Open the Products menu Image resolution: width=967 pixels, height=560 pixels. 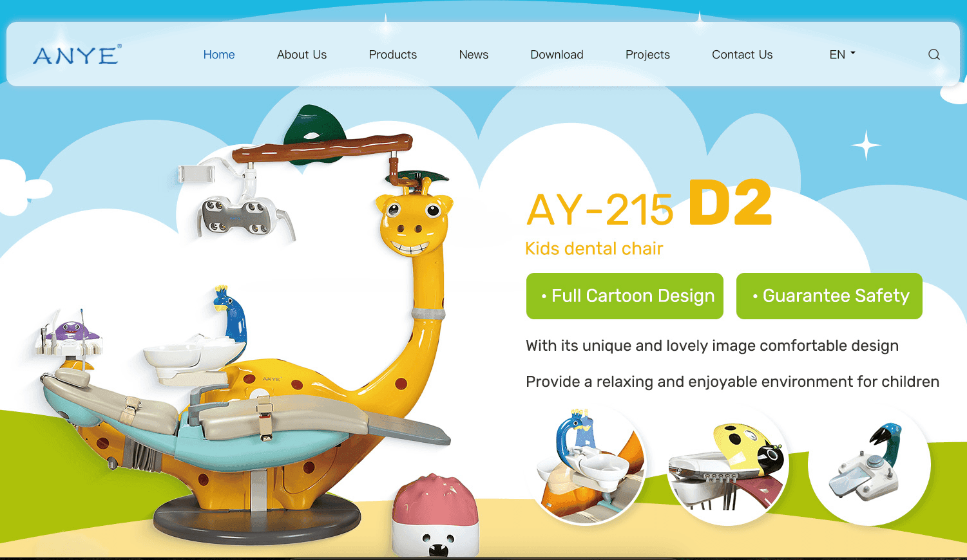coord(392,55)
